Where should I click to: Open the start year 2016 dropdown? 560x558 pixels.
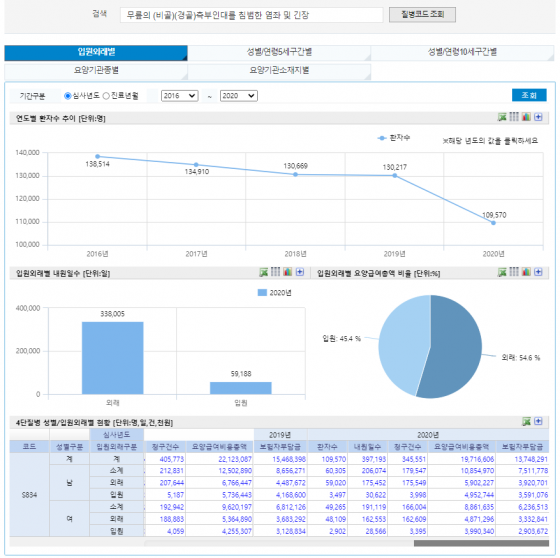pos(180,96)
